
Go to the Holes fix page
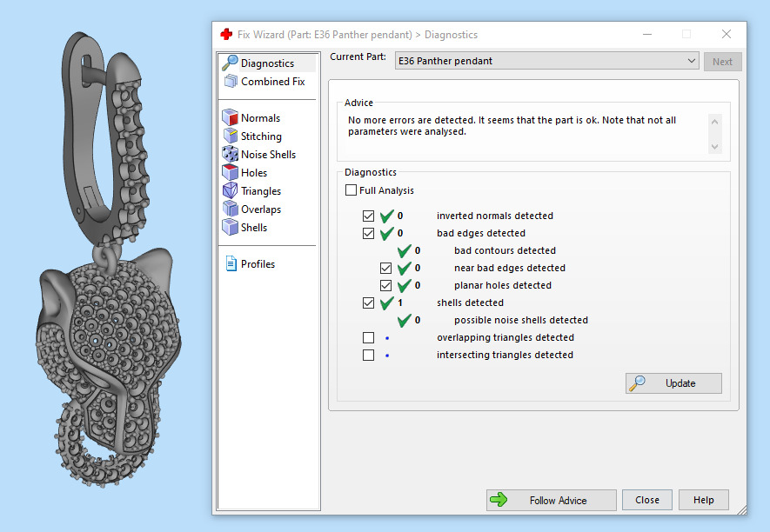(x=254, y=173)
